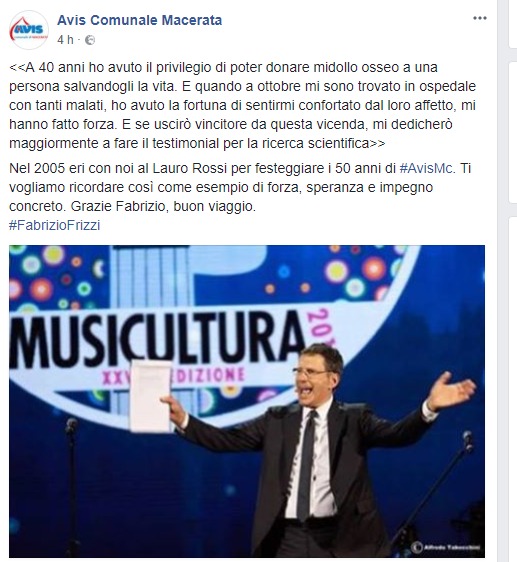
Task: Open the Avis page profile picture
Action: click(29, 30)
